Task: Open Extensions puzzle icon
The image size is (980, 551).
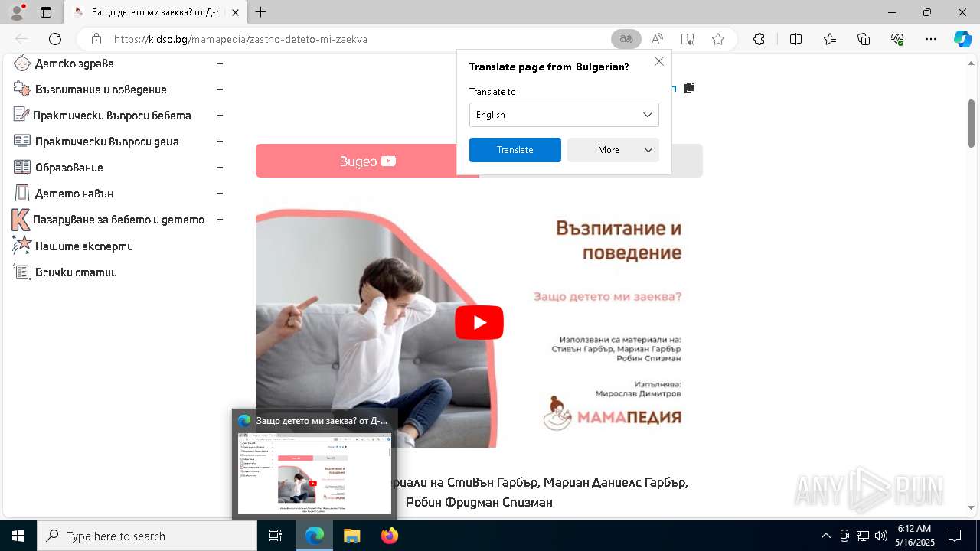Action: pos(759,39)
